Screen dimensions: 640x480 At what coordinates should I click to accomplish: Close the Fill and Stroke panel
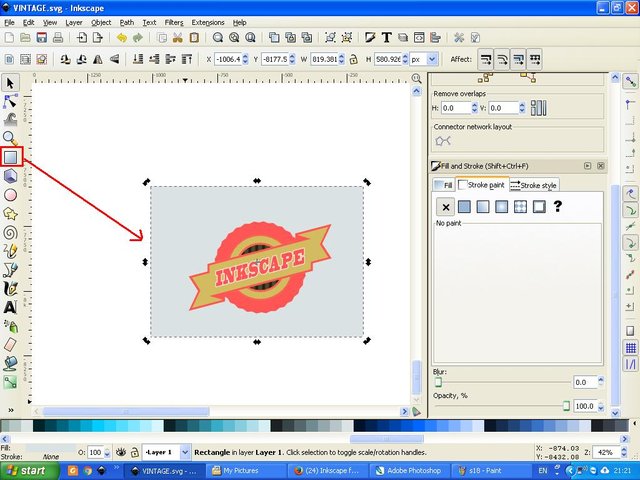pos(600,166)
